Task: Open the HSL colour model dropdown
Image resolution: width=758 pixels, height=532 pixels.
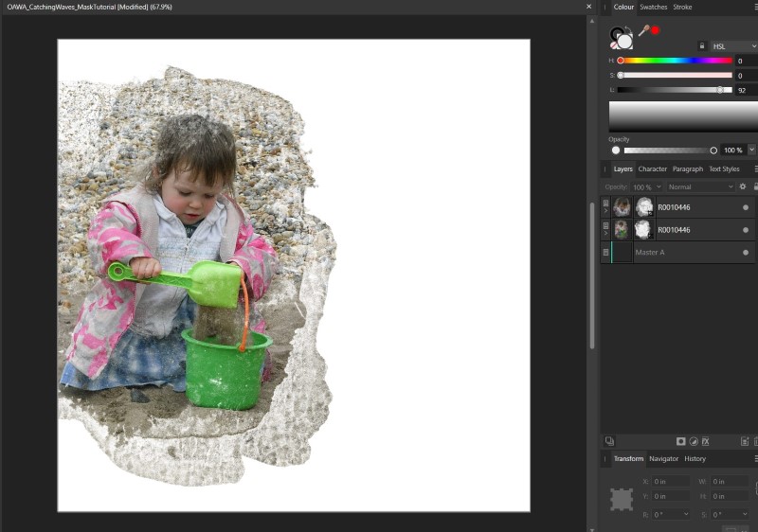Action: click(x=733, y=46)
